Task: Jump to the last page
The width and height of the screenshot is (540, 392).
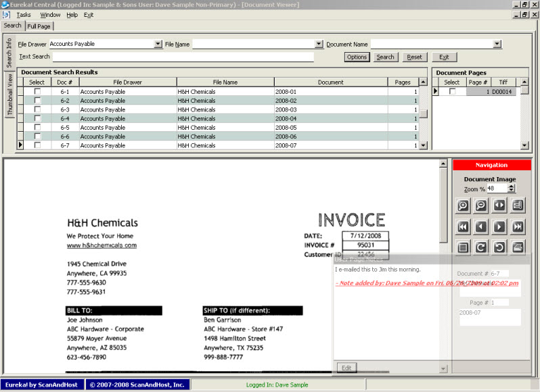Action: pyautogui.click(x=518, y=226)
